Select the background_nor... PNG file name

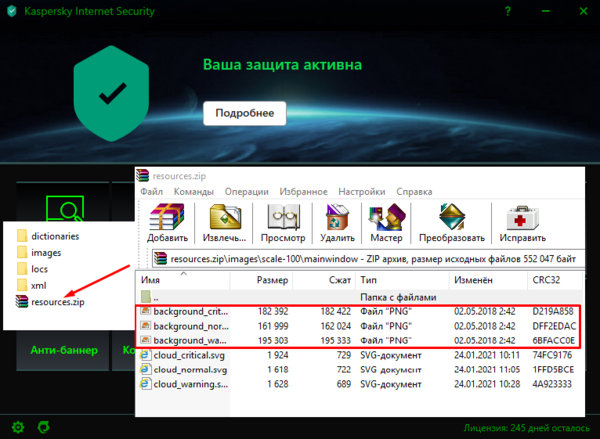(x=191, y=326)
